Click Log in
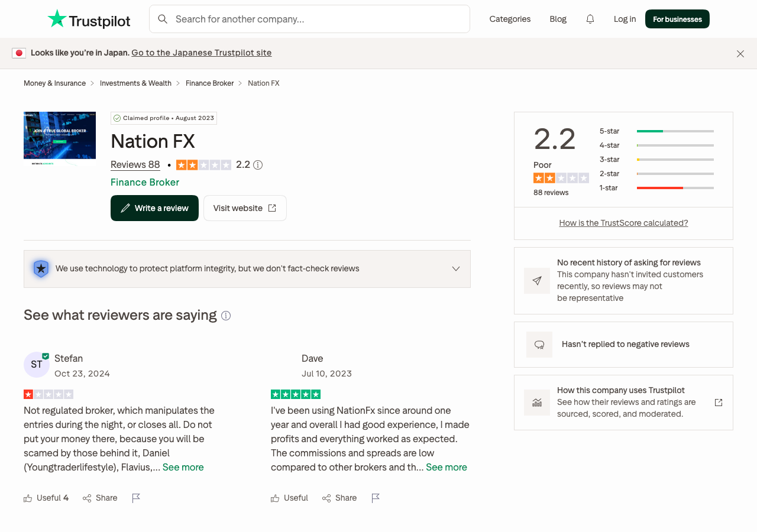Viewport: 757px width, 532px height. point(625,19)
